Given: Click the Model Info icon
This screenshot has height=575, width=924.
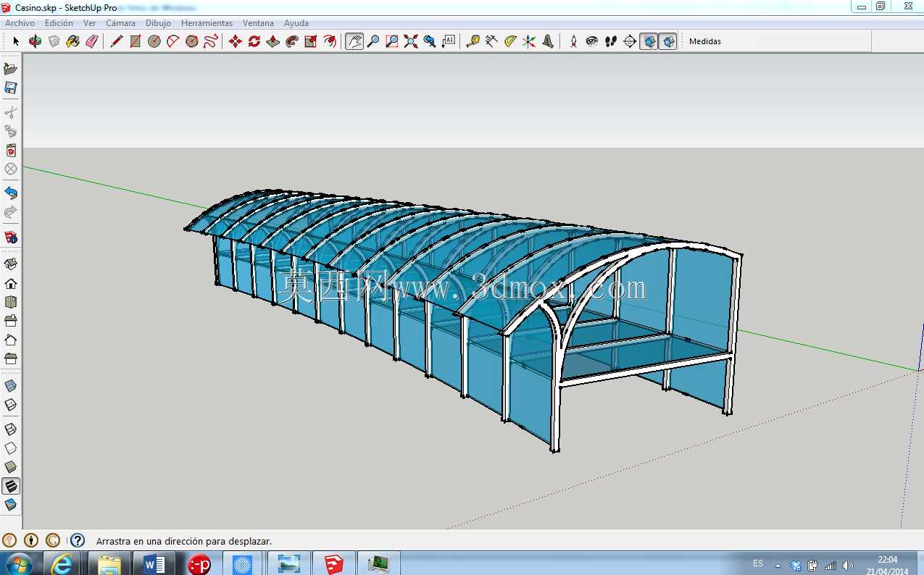Looking at the screenshot, I should pos(11,237).
